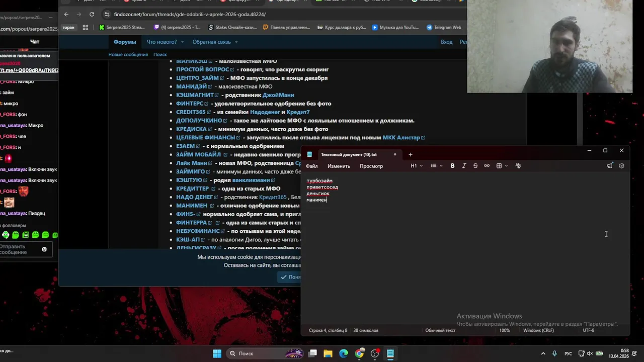The width and height of the screenshot is (644, 362).
Task: Open the Просмотр menu in Notepad
Action: tap(371, 166)
